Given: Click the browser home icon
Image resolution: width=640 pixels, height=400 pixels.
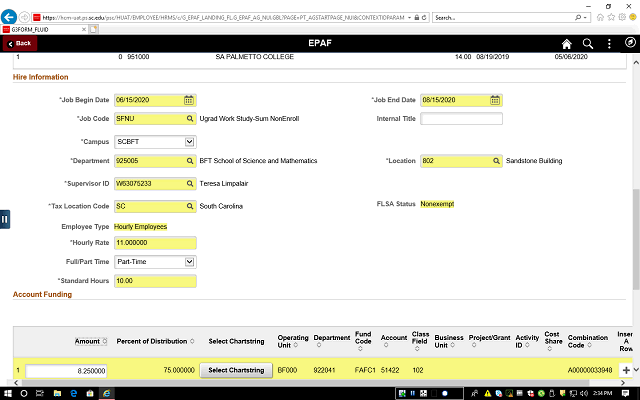Looking at the screenshot, I should [x=600, y=17].
